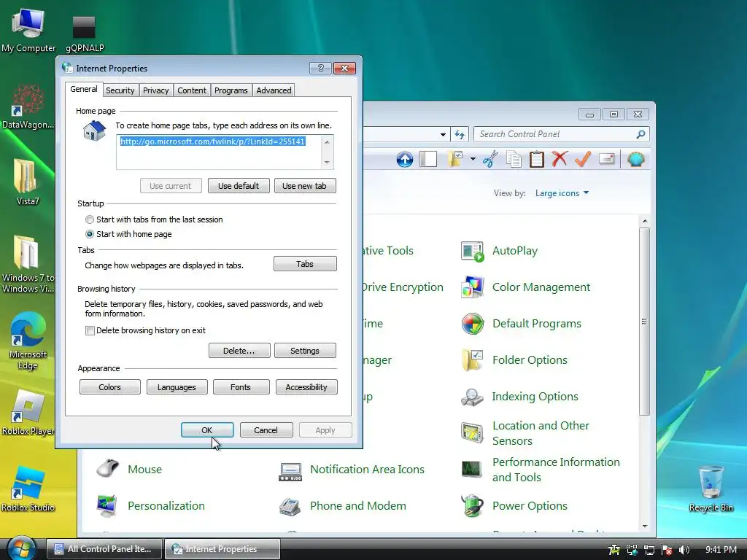Click Cancel in Internet Properties
The width and height of the screenshot is (747, 560).
point(266,430)
